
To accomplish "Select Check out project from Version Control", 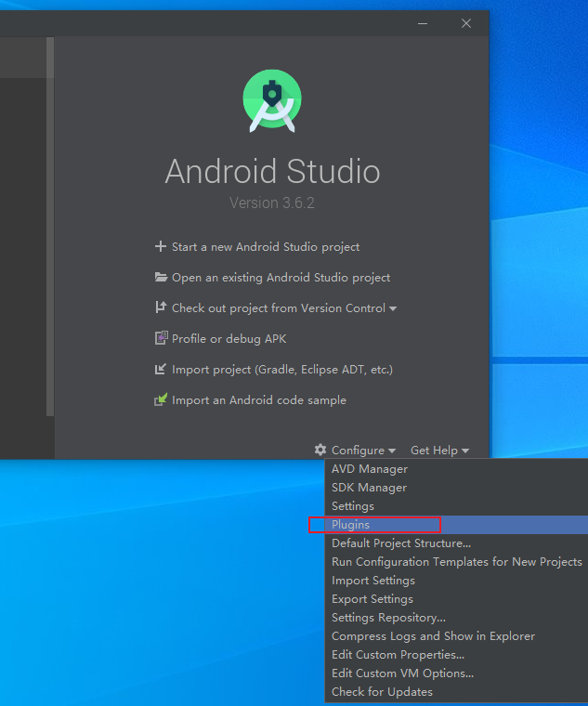I will 279,308.
